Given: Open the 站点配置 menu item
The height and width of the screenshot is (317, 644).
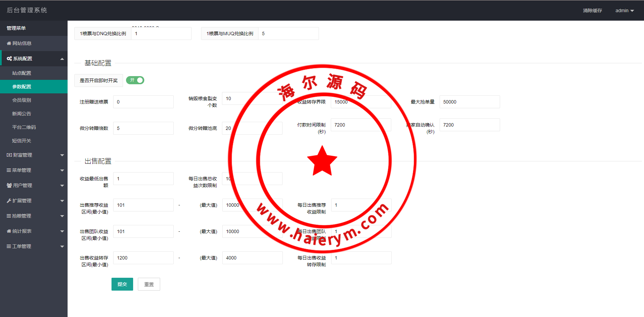Looking at the screenshot, I should [x=22, y=73].
